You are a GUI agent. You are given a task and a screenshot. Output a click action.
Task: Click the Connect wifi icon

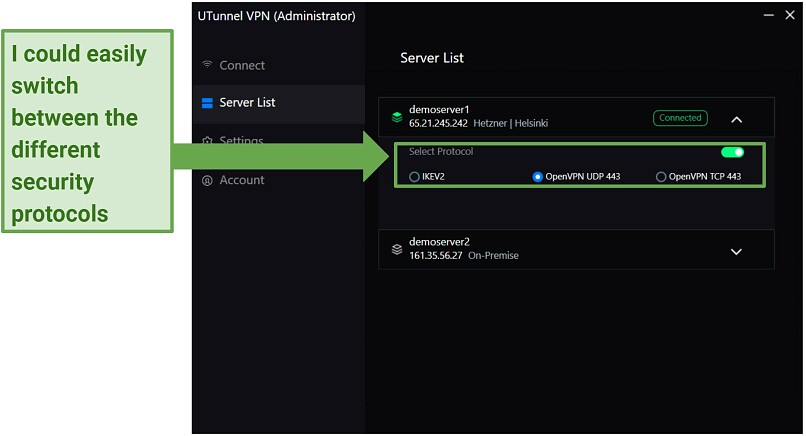(207, 65)
